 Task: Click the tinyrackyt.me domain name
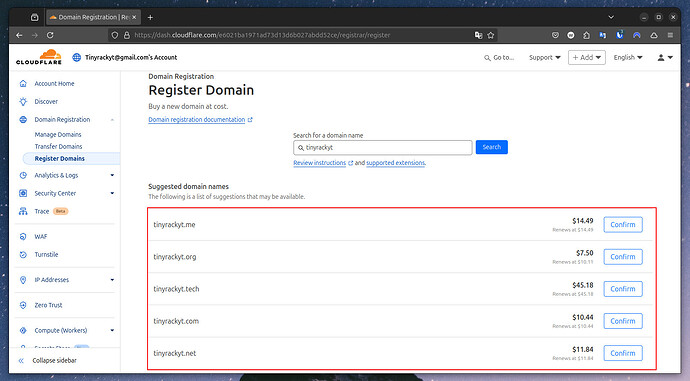[x=174, y=224]
